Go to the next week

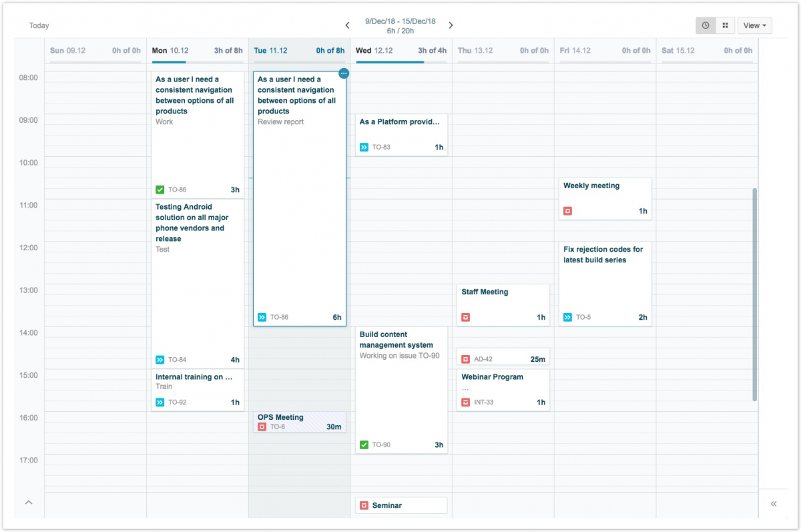tap(451, 25)
